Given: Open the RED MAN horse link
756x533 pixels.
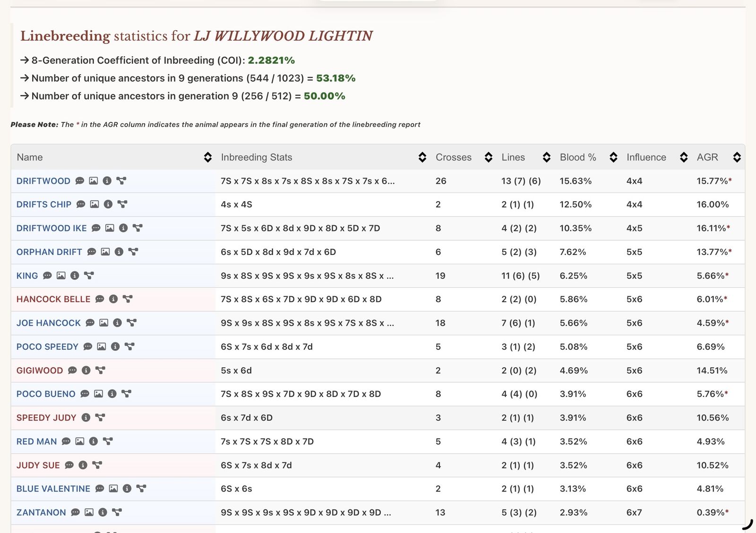Looking at the screenshot, I should (36, 441).
